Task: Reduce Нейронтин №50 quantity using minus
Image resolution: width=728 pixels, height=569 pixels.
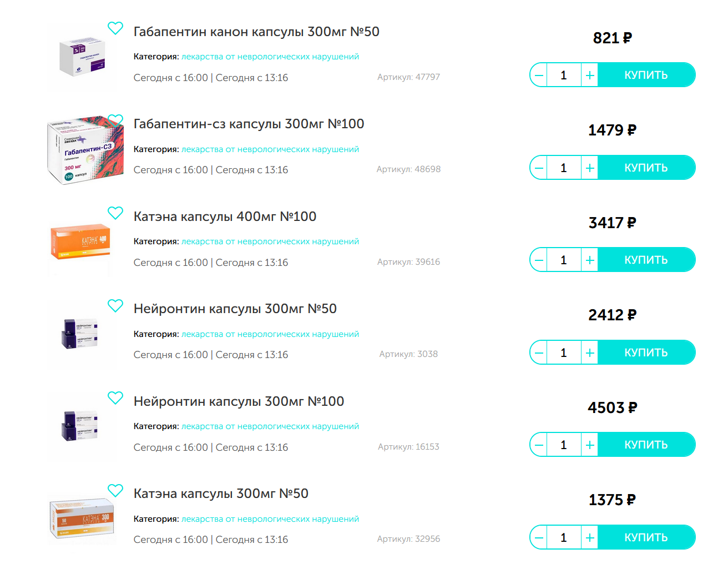Action: pyautogui.click(x=539, y=353)
